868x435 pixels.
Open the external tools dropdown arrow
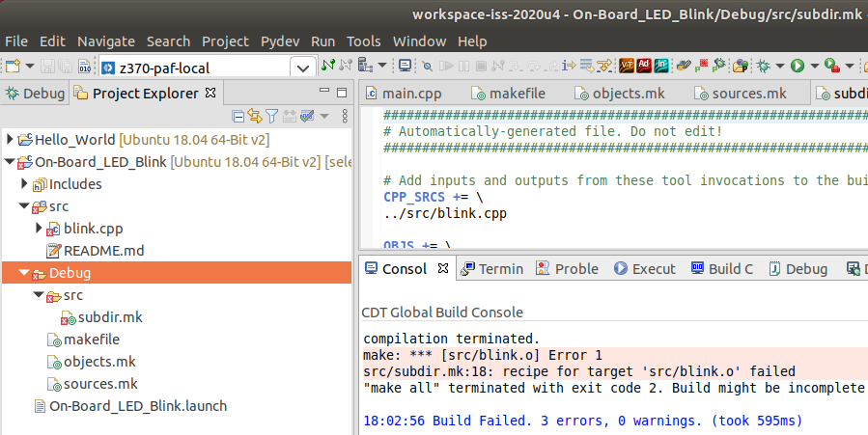(850, 67)
